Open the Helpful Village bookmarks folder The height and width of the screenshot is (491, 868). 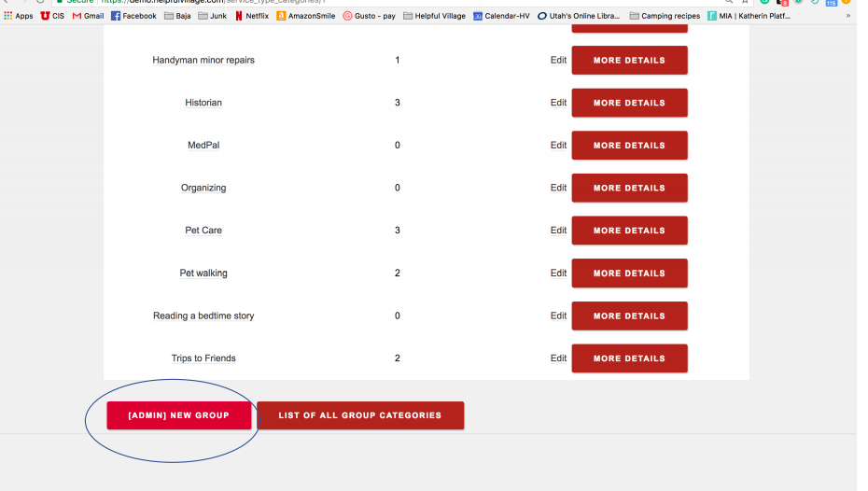435,16
